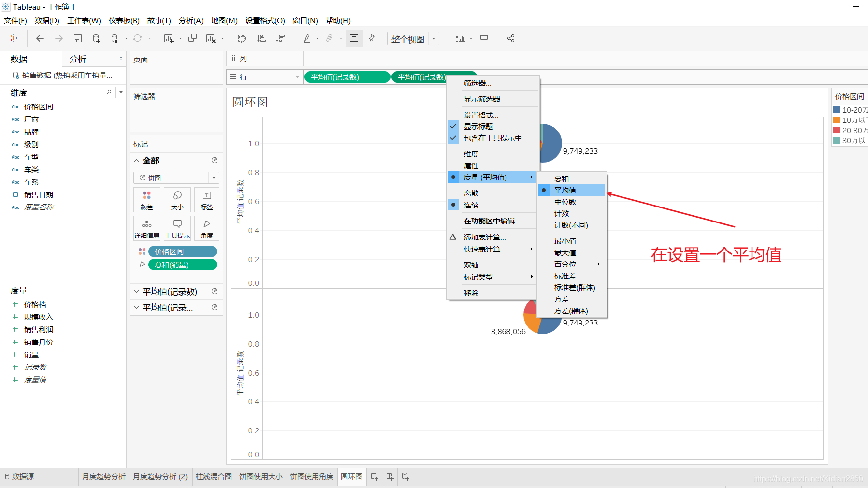This screenshot has width=868, height=488.
Task: Switch to the 饼图使用角度 sheet tab
Action: 312,477
